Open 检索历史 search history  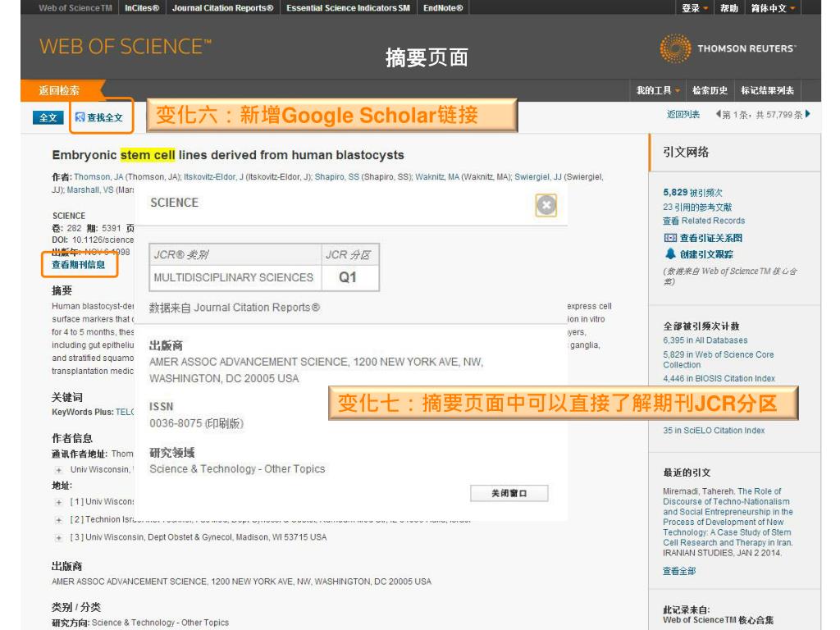coord(710,90)
